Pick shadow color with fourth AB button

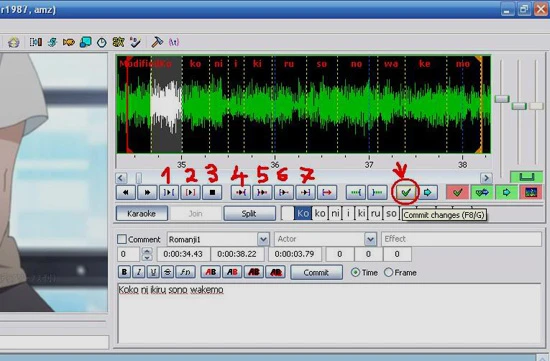(x=275, y=272)
